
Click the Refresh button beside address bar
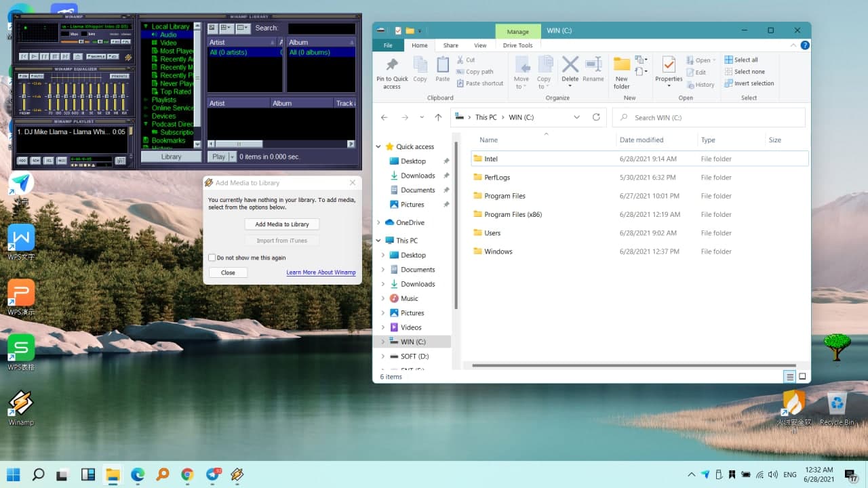click(x=596, y=117)
